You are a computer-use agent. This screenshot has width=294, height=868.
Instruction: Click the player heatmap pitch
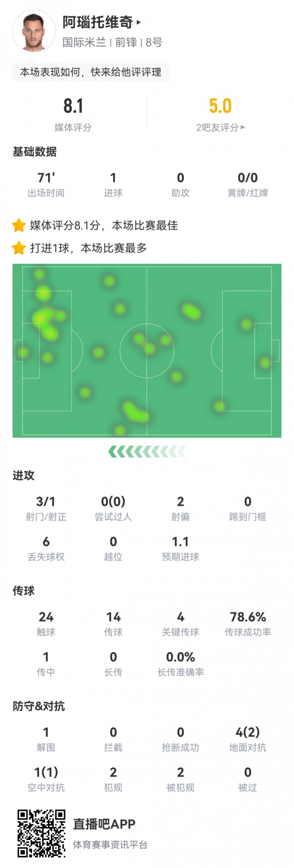147,350
